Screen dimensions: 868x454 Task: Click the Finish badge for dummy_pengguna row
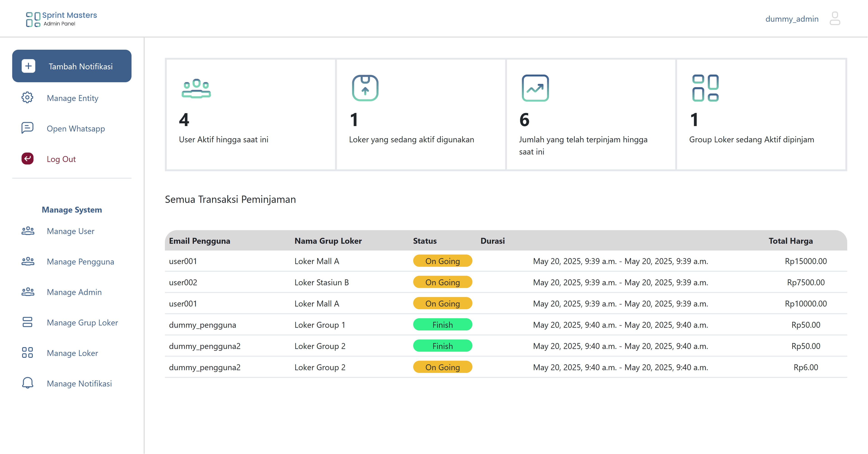click(442, 325)
